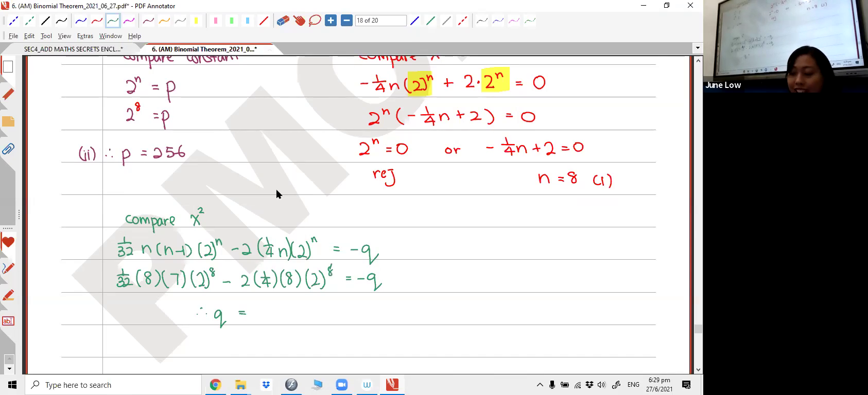Click the blue plus button
The image size is (868, 395).
coord(331,21)
